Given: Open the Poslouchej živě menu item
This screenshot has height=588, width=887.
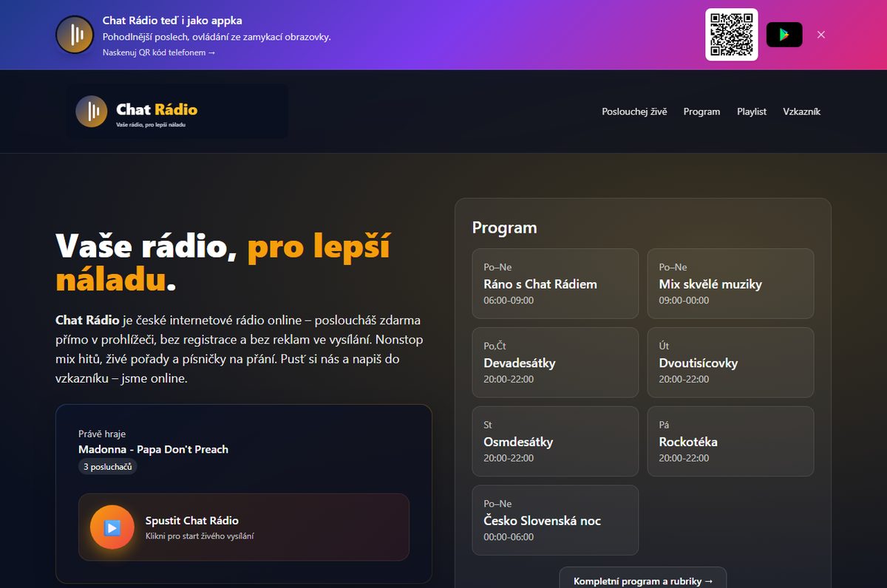Looking at the screenshot, I should (x=634, y=112).
